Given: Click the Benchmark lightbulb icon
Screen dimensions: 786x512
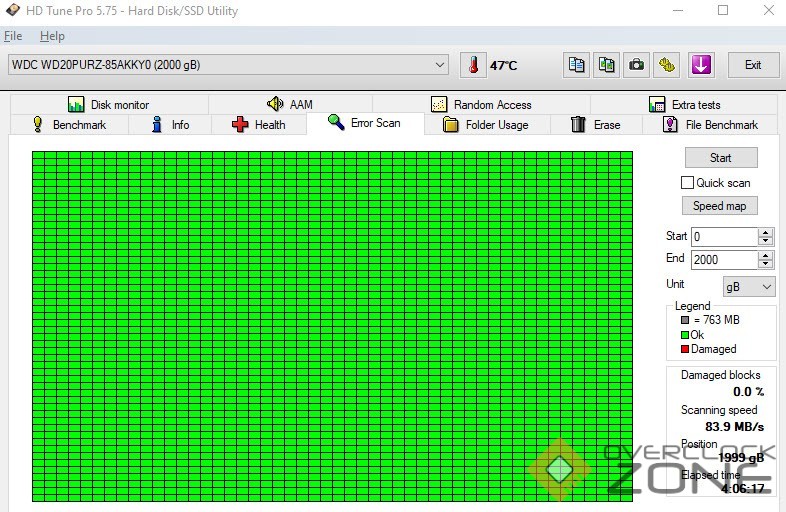Looking at the screenshot, I should click(38, 124).
